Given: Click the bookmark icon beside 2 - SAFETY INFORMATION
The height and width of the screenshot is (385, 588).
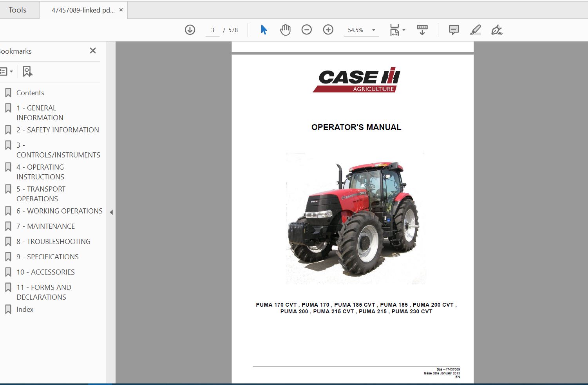Looking at the screenshot, I should tap(8, 130).
